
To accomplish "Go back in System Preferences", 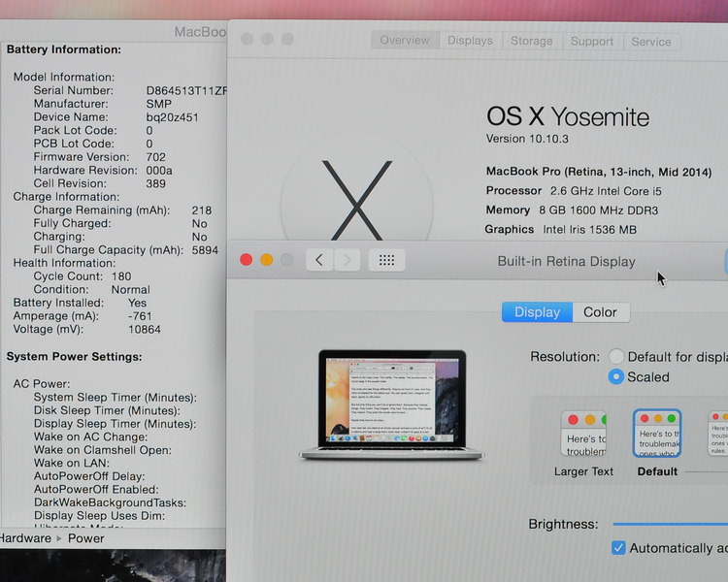I will (319, 260).
